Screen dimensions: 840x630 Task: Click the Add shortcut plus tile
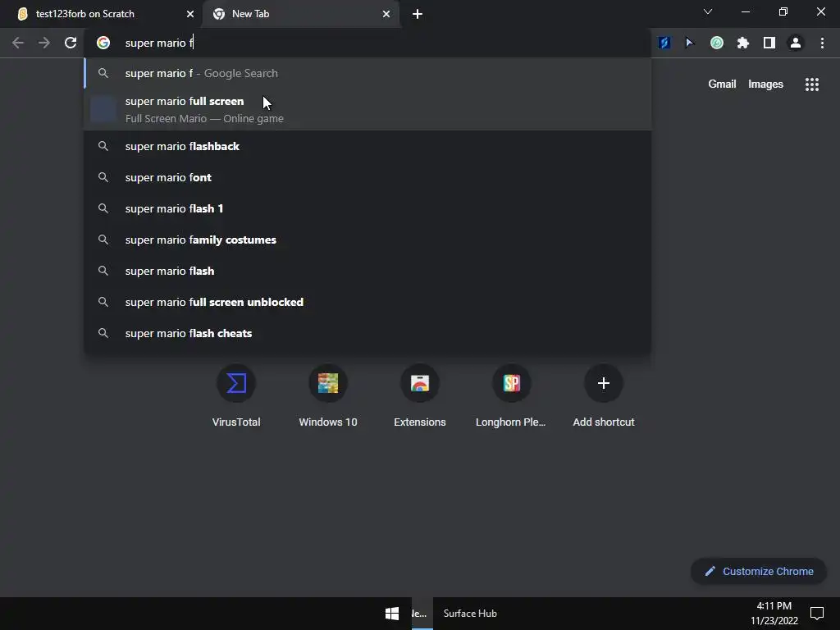click(604, 396)
